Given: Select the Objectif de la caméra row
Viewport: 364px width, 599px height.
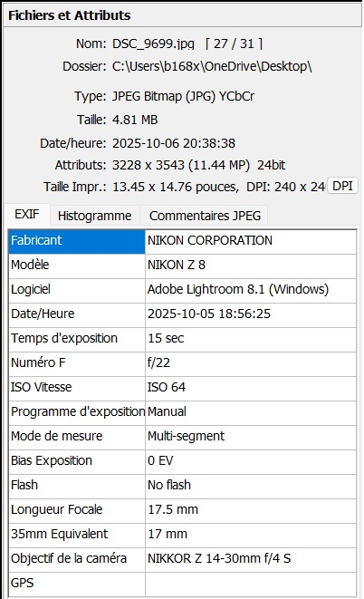Looking at the screenshot, I should (182, 558).
